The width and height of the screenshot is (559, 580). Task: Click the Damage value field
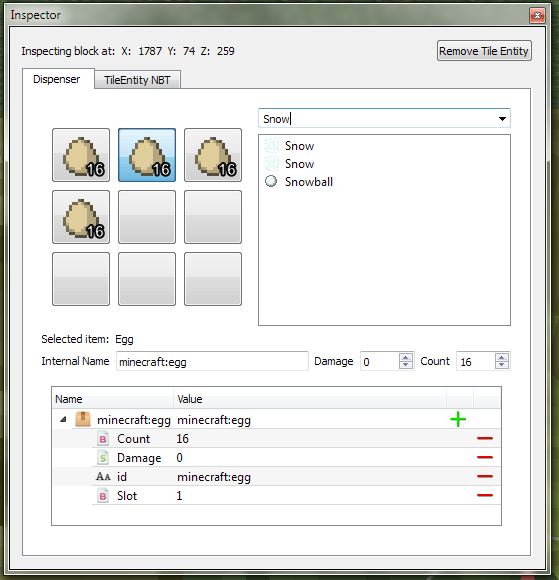[380, 361]
